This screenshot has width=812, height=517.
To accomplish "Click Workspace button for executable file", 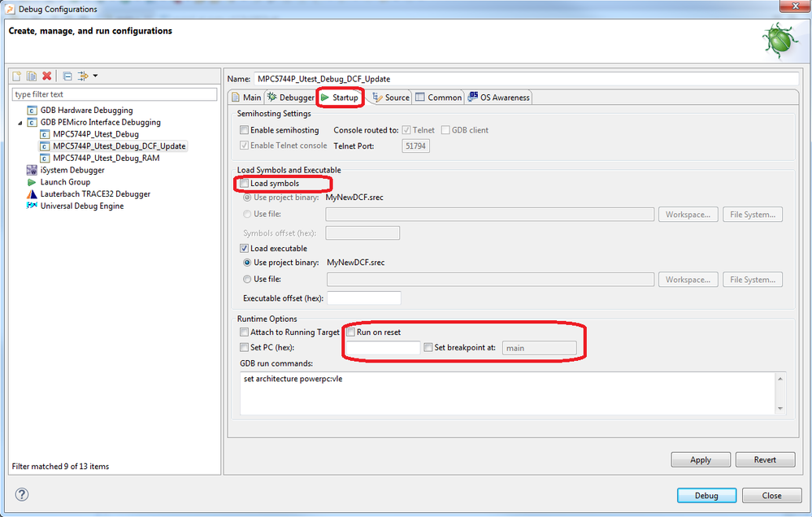I will pos(688,280).
